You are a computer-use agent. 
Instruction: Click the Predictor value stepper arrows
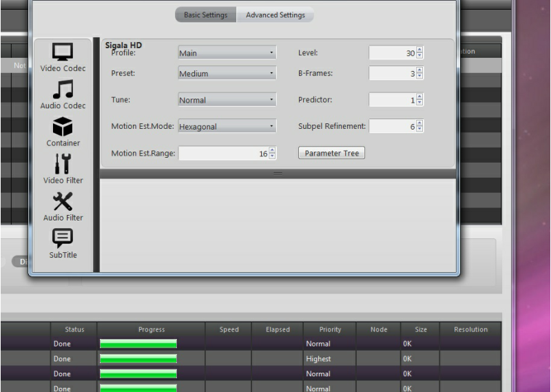tap(420, 101)
